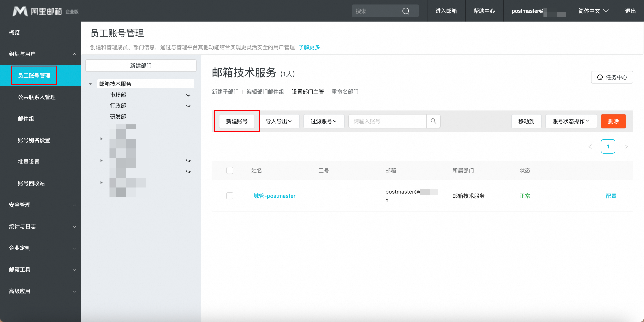Click hidden-eye icon beside 市场部
The height and width of the screenshot is (322, 644).
[188, 95]
